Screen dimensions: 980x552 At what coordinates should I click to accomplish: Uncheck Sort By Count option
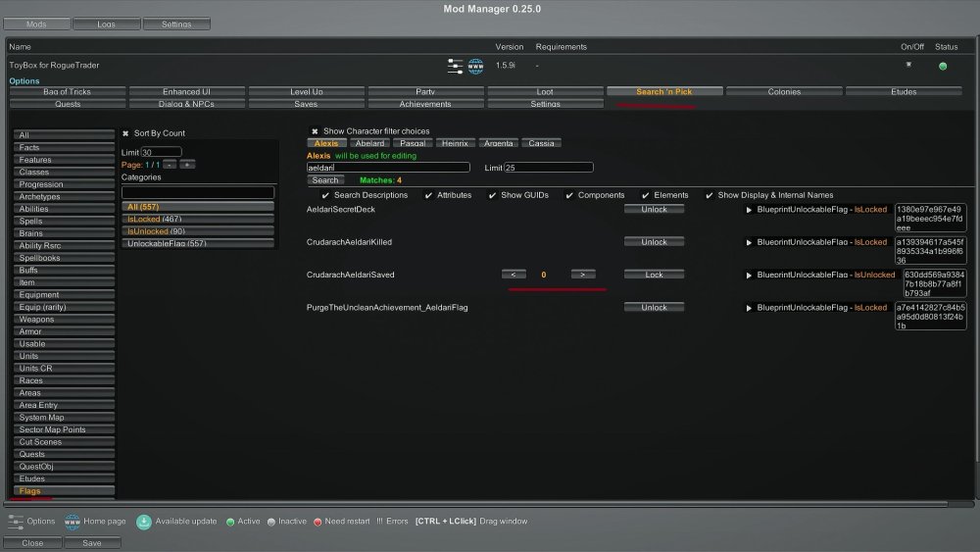tap(126, 133)
